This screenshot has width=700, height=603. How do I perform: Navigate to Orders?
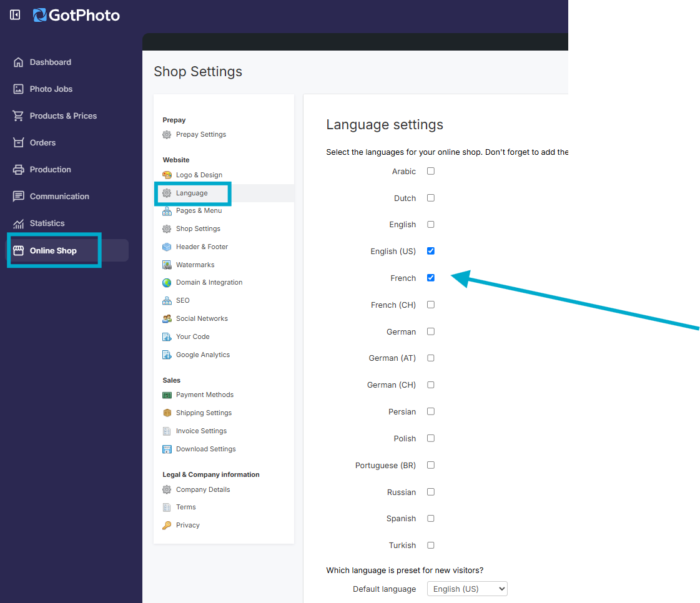[x=43, y=142]
